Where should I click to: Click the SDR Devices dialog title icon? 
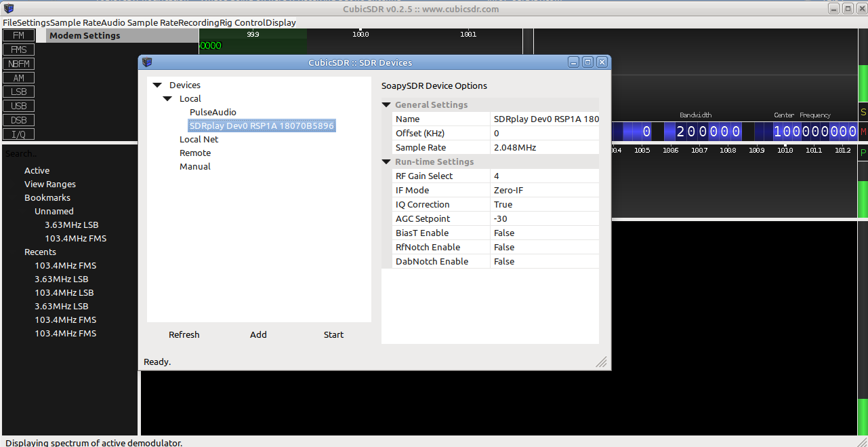click(x=147, y=62)
